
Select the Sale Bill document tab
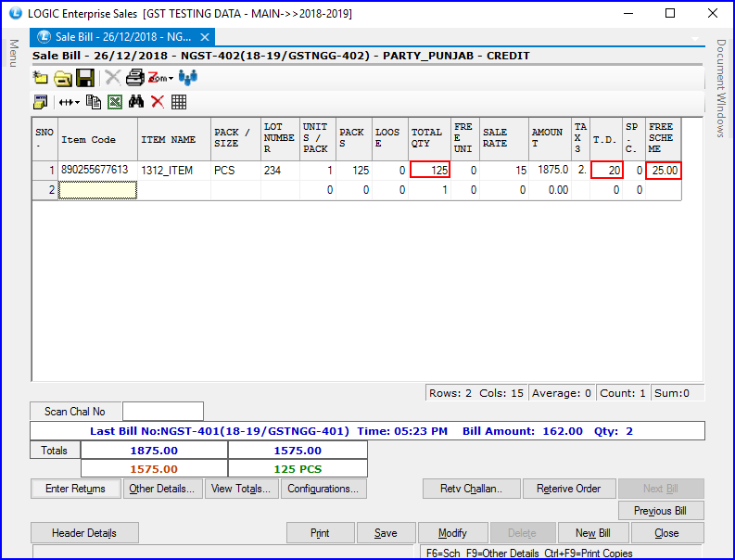(x=116, y=37)
